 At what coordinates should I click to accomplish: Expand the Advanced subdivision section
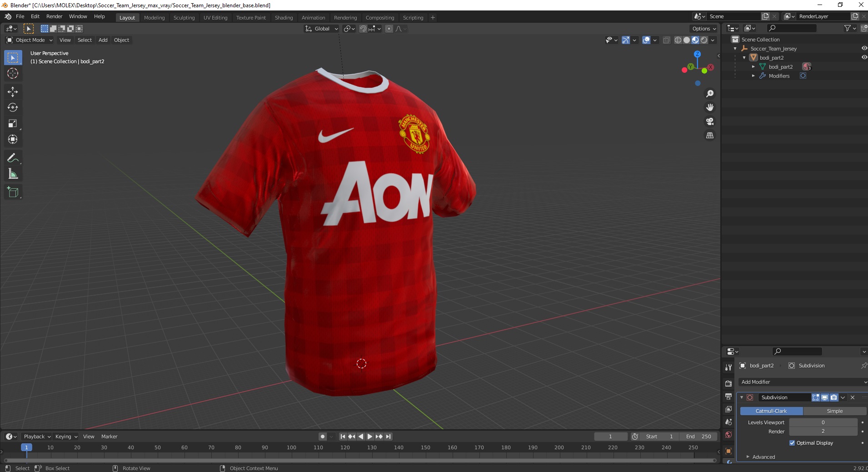pos(763,457)
